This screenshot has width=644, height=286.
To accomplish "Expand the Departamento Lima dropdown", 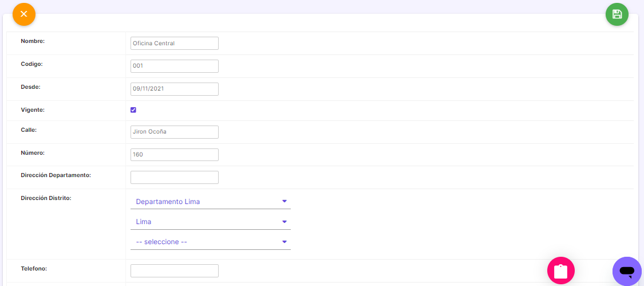I will pos(211,202).
